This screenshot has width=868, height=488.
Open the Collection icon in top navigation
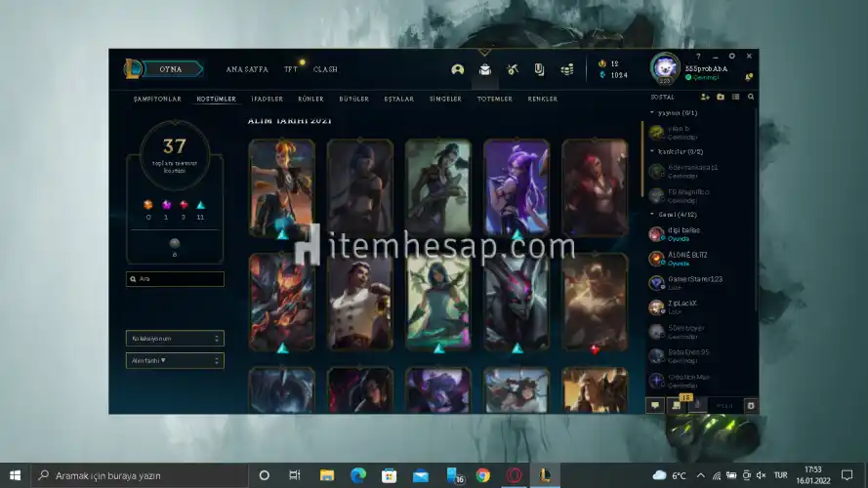pos(484,69)
